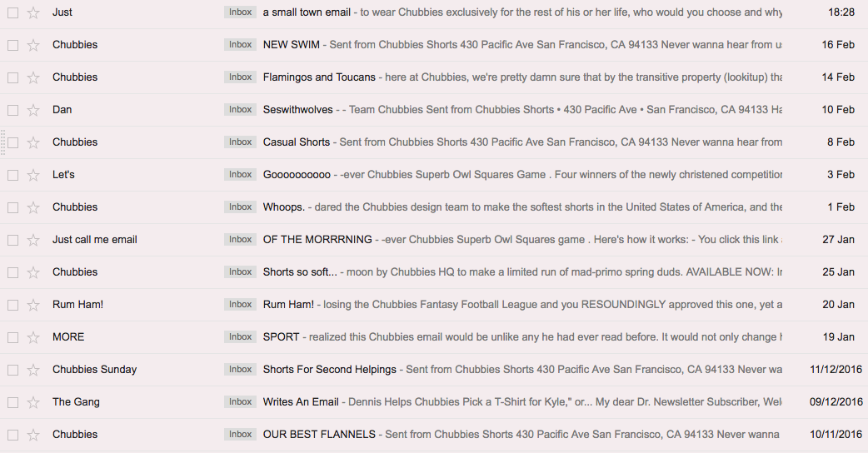Star the Seswithwolves email from Dan
This screenshot has width=868, height=453.
33,110
